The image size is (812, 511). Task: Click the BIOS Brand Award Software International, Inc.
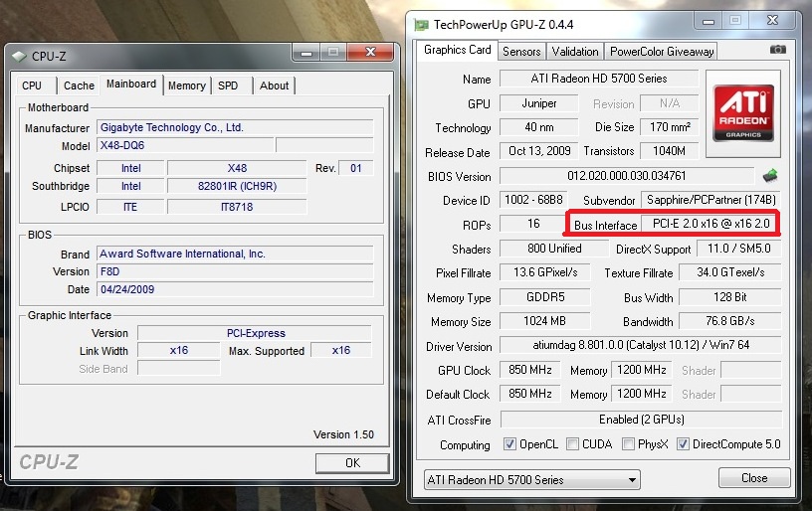tap(235, 254)
